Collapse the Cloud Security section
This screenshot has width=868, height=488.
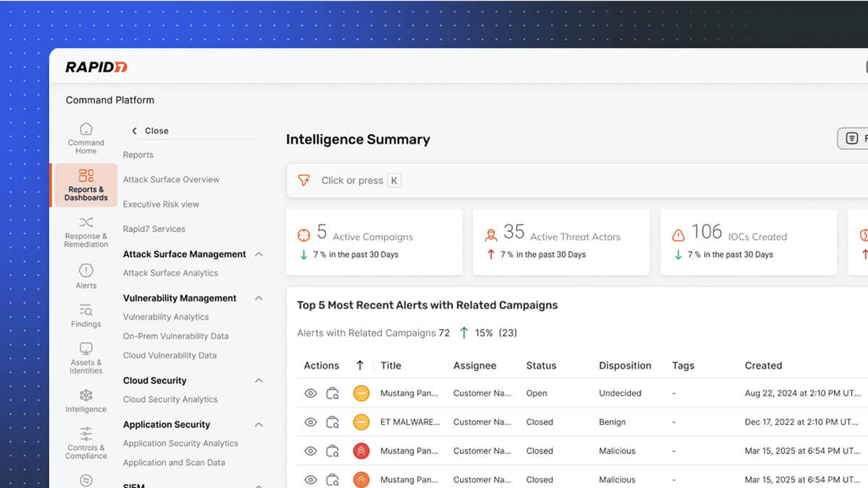258,381
